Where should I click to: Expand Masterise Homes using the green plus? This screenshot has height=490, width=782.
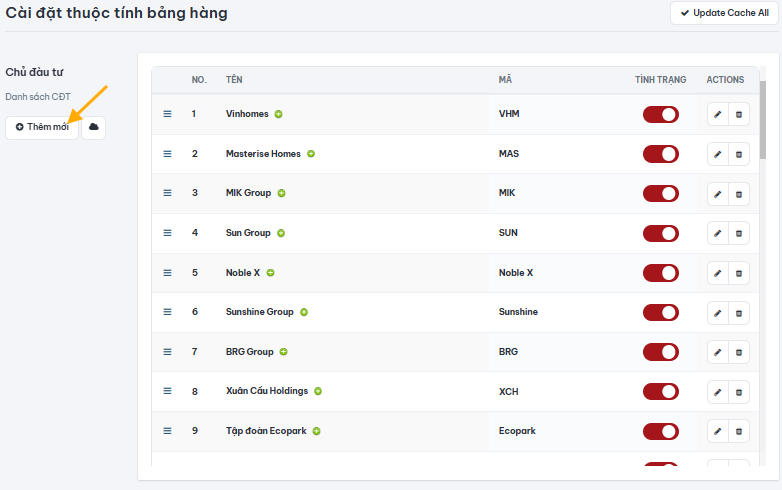click(311, 154)
